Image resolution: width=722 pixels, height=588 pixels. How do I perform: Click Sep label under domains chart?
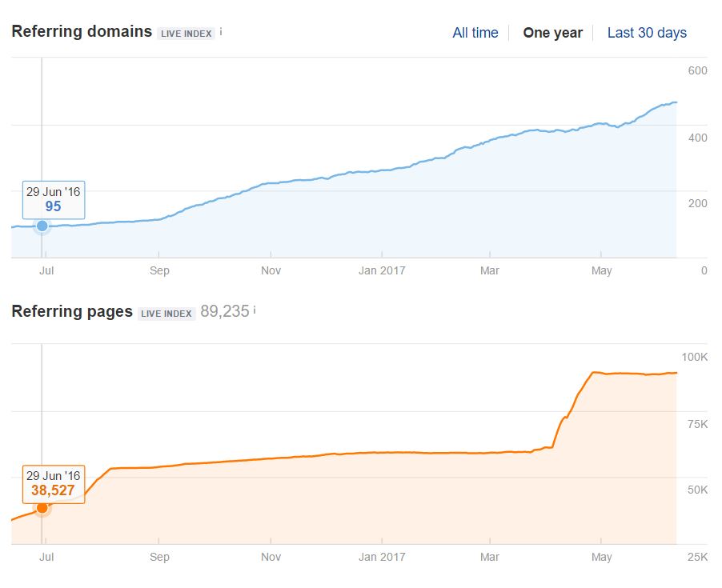159,270
